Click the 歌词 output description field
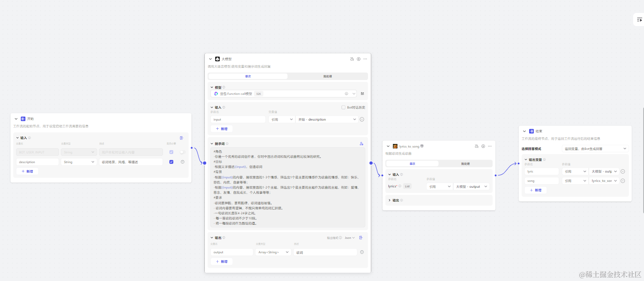Screen dimensions: 644x281 tap(326, 252)
